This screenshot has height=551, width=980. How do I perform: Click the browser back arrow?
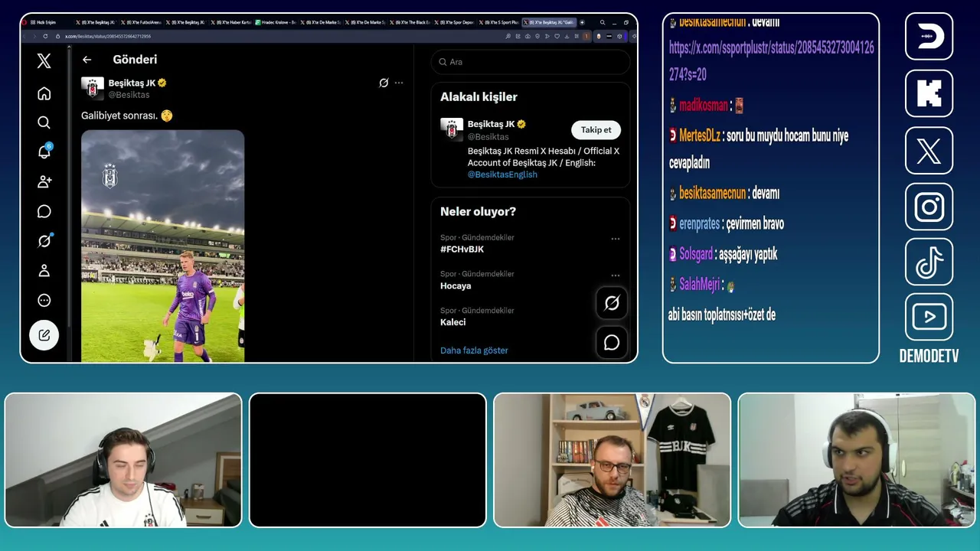(x=24, y=36)
